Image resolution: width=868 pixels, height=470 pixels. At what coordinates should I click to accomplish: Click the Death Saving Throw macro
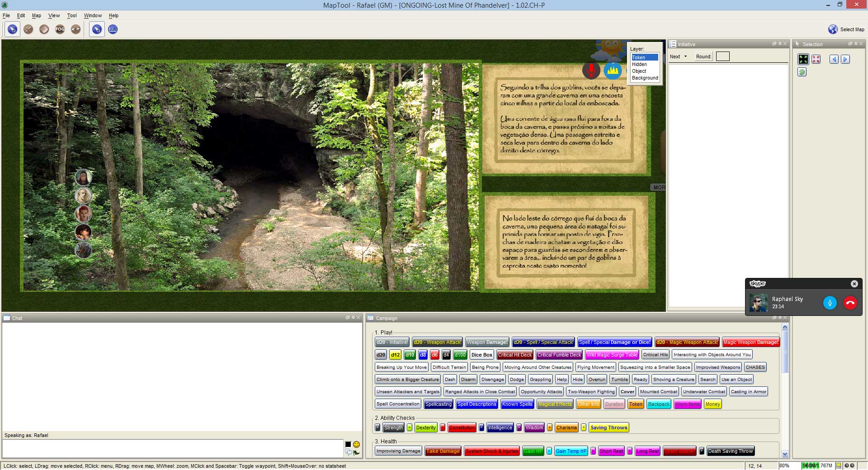click(x=730, y=451)
